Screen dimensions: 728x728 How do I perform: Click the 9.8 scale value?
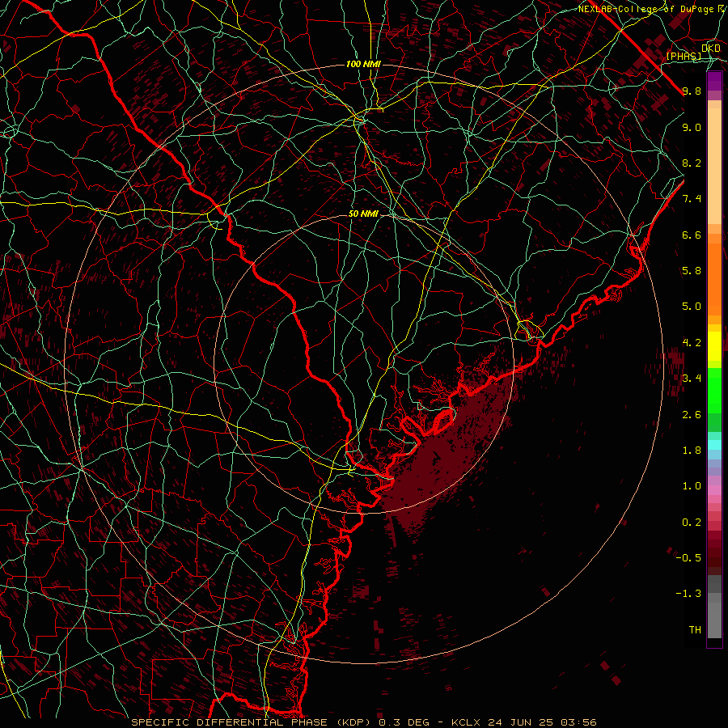(x=692, y=91)
